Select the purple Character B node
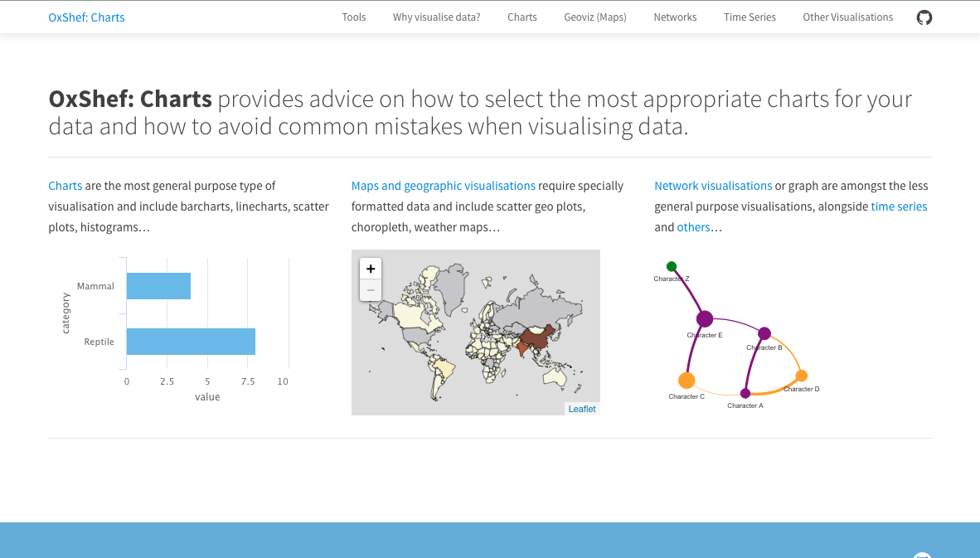This screenshot has width=980, height=558. (x=764, y=333)
